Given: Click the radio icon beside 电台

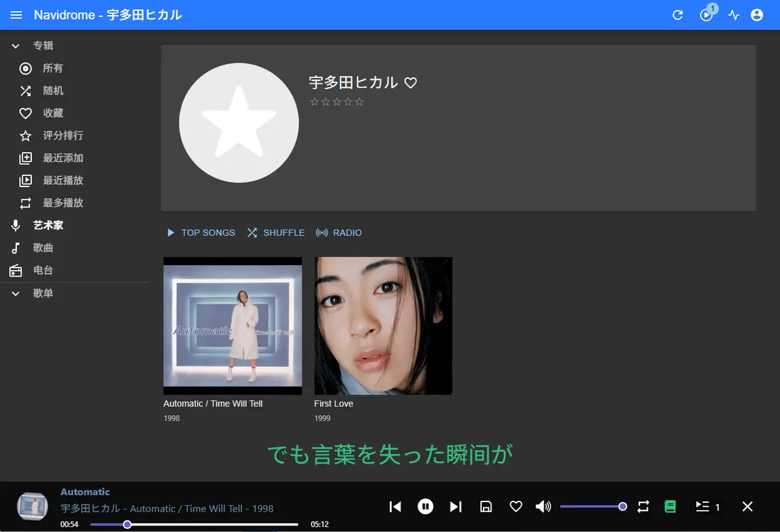Looking at the screenshot, I should pos(16,270).
